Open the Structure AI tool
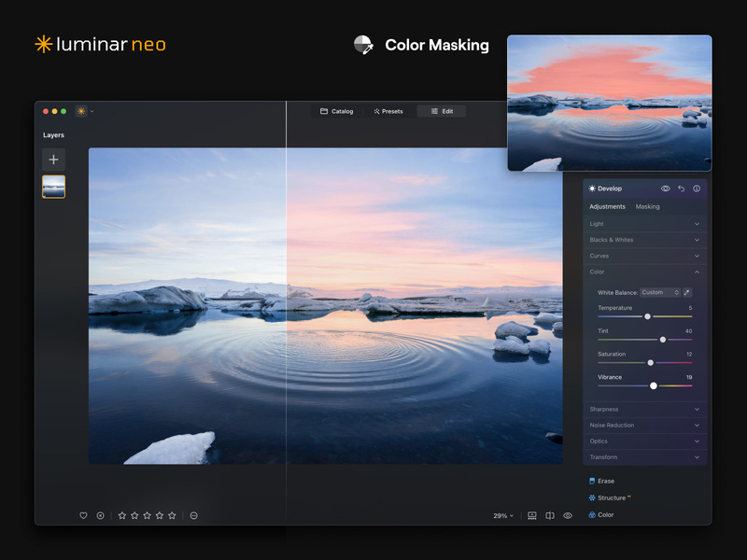Viewport: 747px width, 560px height. pyautogui.click(x=612, y=497)
